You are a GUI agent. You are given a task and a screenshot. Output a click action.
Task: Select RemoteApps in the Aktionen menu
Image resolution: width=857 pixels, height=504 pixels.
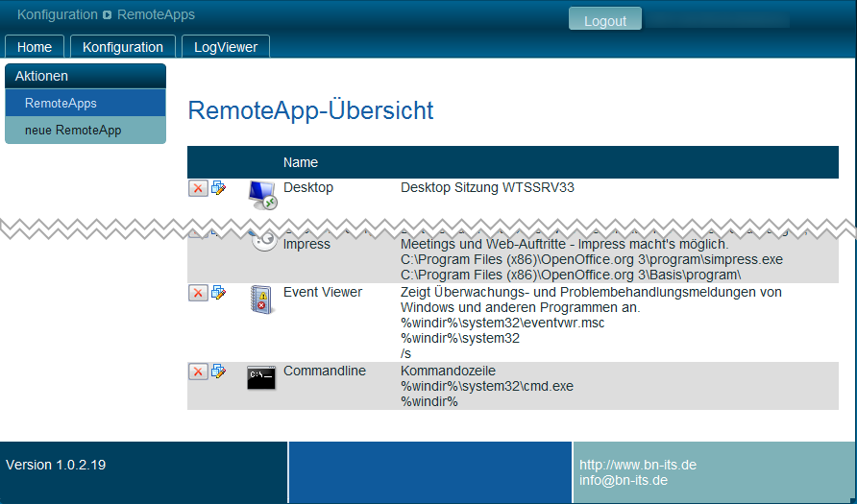coord(86,103)
